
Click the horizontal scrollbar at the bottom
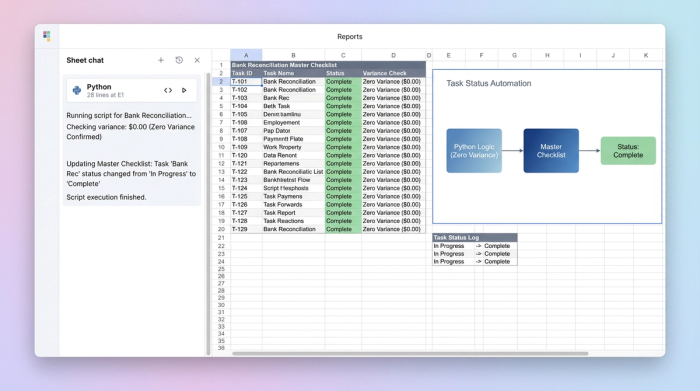410,354
